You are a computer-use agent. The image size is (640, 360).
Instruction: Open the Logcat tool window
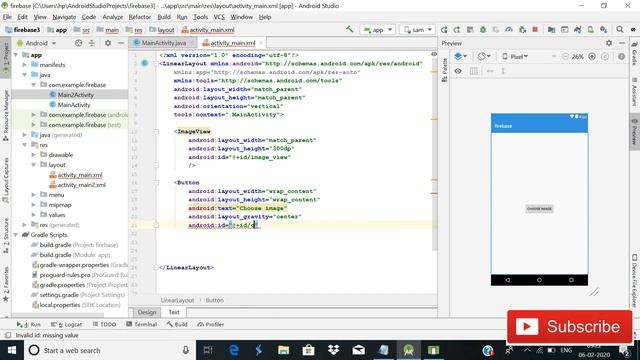(x=67, y=324)
